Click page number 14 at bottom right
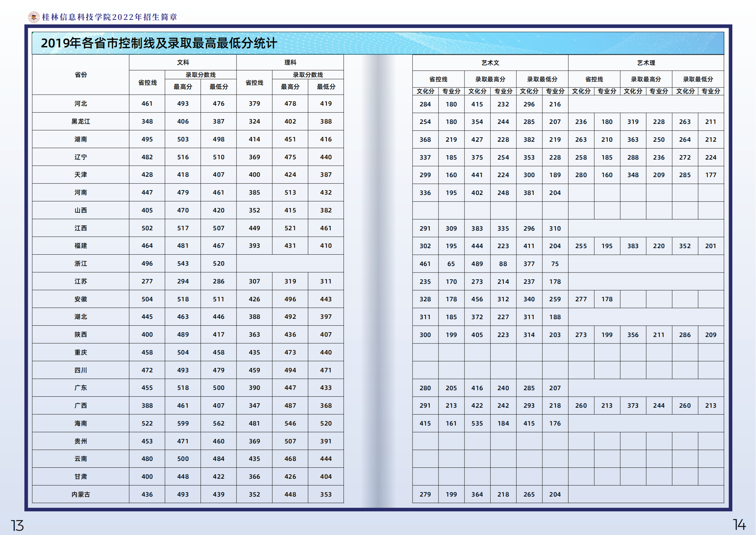756x535 pixels. [x=739, y=525]
